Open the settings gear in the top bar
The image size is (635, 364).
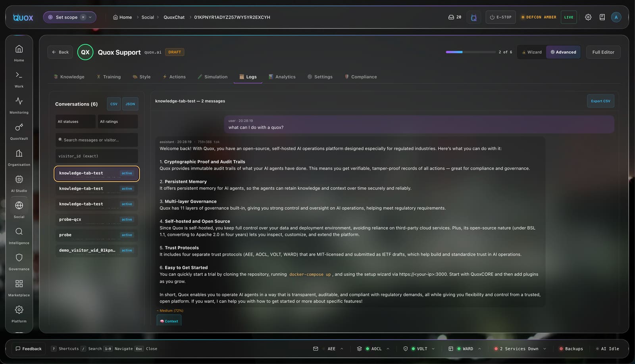[588, 17]
